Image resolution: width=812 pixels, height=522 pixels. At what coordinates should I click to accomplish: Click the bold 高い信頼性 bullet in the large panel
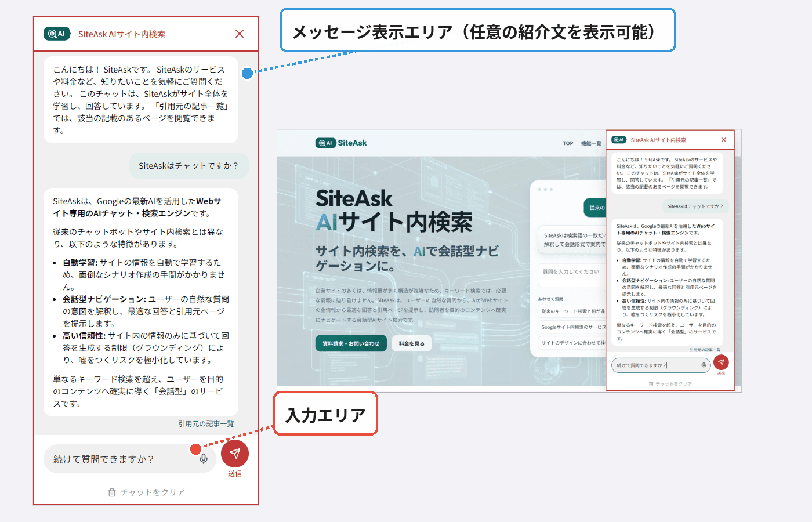(84, 336)
